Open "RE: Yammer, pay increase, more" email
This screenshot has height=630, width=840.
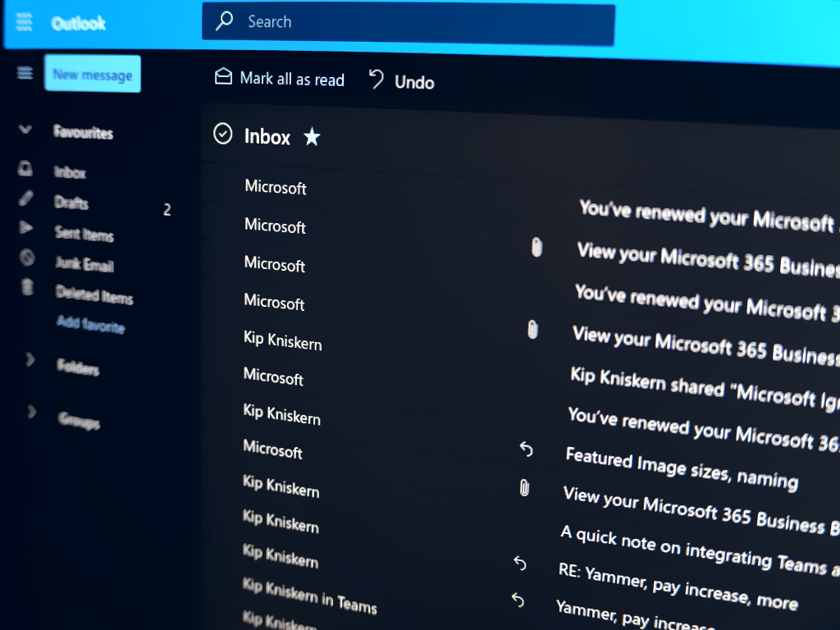[x=678, y=587]
